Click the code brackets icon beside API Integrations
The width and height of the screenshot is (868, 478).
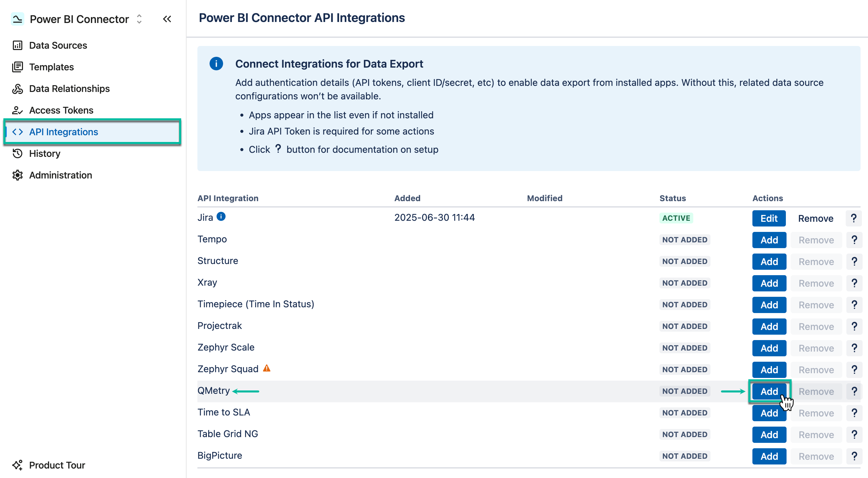tap(18, 132)
